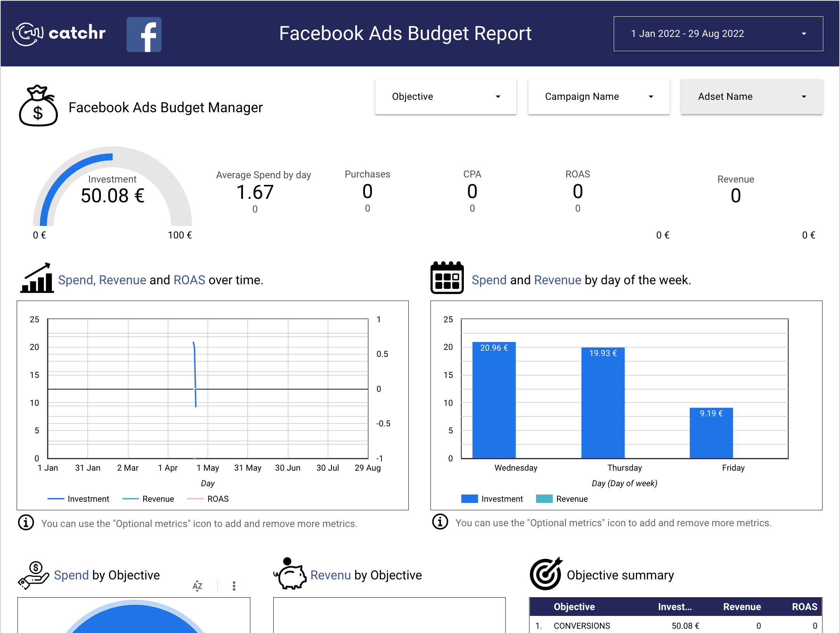840x633 pixels.
Task: Sort table by ROAS column header
Action: [x=804, y=607]
